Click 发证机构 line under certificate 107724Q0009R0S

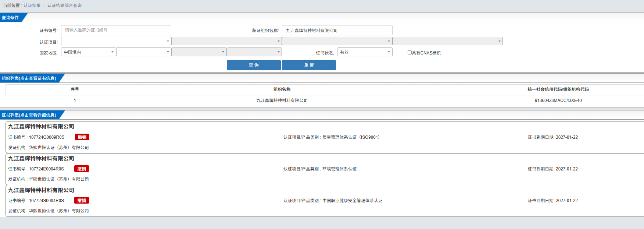click(x=49, y=148)
